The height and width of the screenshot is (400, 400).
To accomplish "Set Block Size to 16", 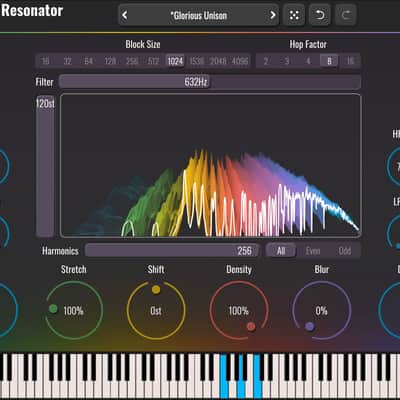I will pos(45,61).
